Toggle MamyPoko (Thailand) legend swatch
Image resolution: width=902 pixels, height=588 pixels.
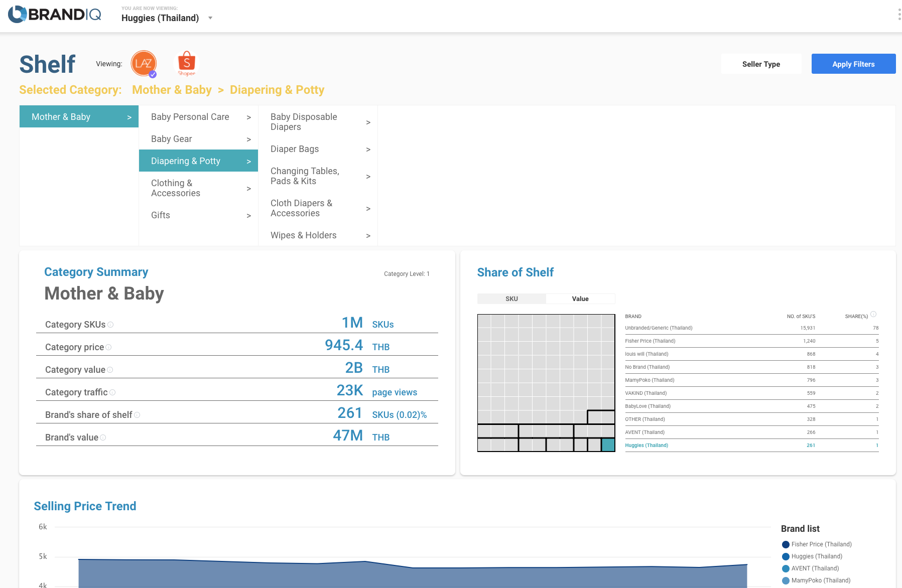tap(786, 580)
